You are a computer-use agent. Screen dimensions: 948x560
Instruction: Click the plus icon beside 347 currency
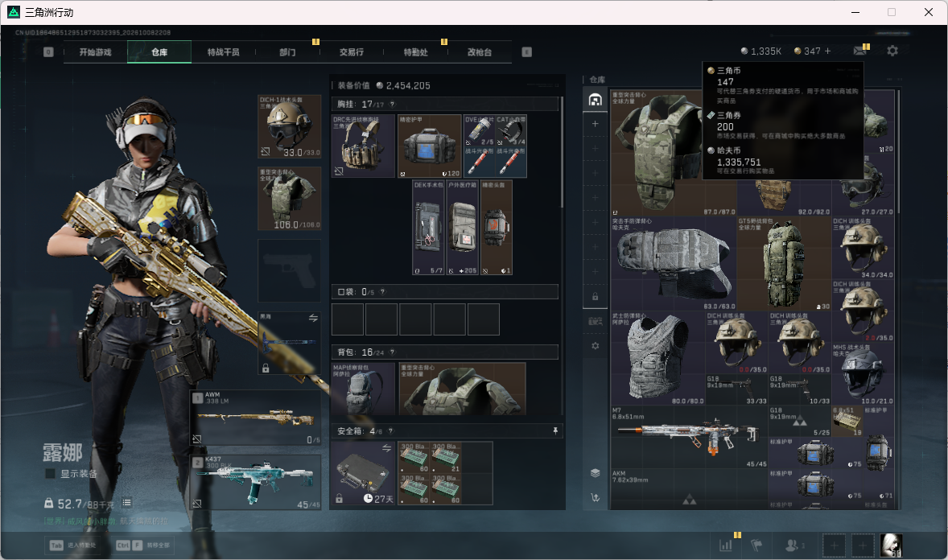pyautogui.click(x=827, y=51)
